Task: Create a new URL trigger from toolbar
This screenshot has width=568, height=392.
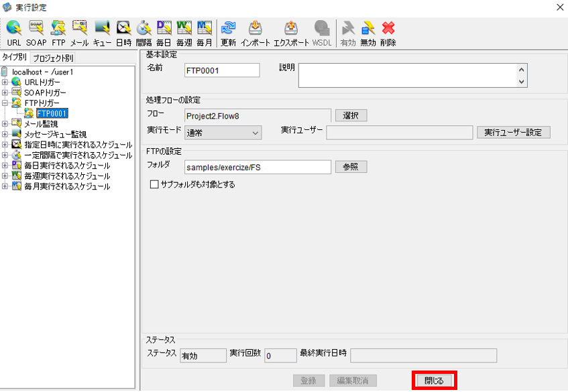Action: (x=14, y=34)
